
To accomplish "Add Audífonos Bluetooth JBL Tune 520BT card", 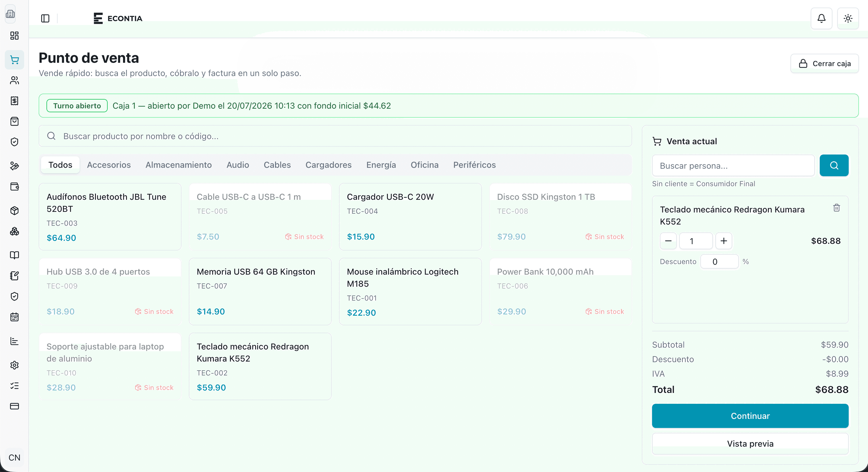I will click(110, 217).
